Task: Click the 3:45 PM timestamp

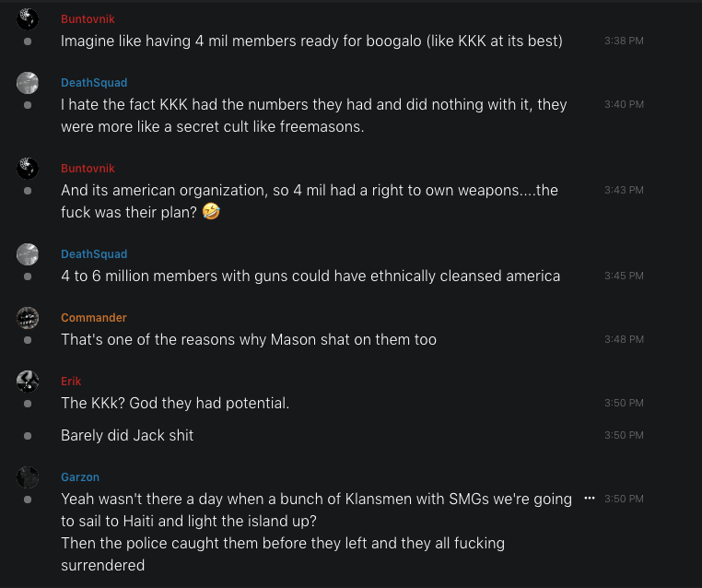Action: (x=624, y=276)
